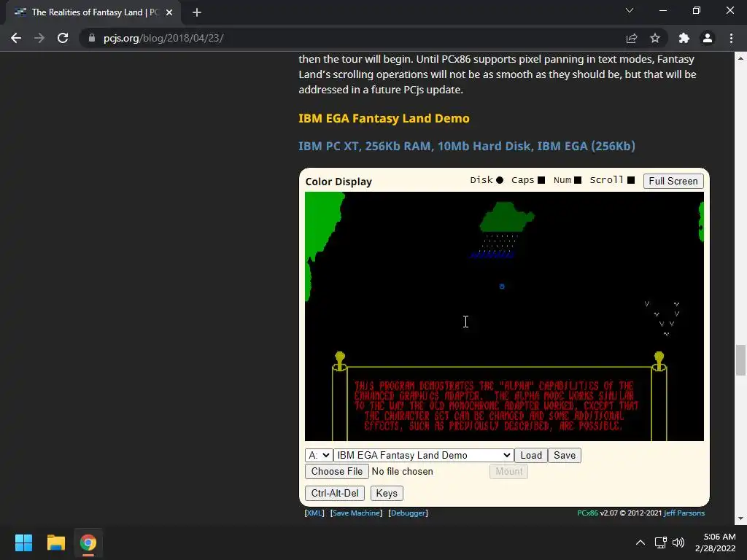Click the page scrollbar thumb

[740, 360]
